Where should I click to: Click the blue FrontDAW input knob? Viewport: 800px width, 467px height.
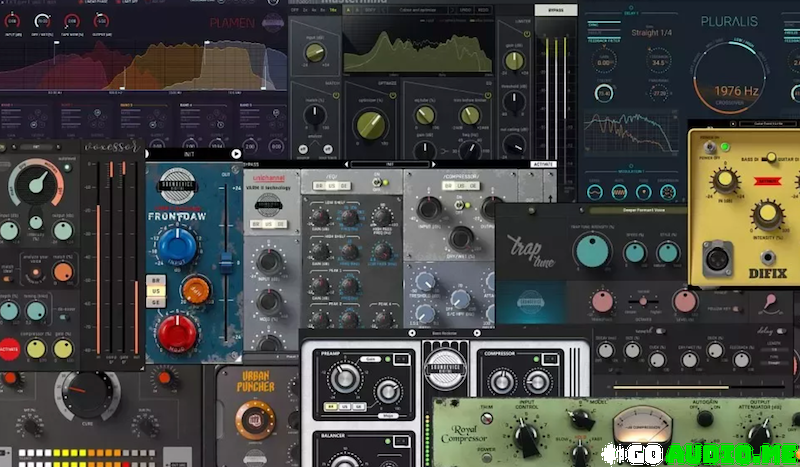pyautogui.click(x=177, y=247)
